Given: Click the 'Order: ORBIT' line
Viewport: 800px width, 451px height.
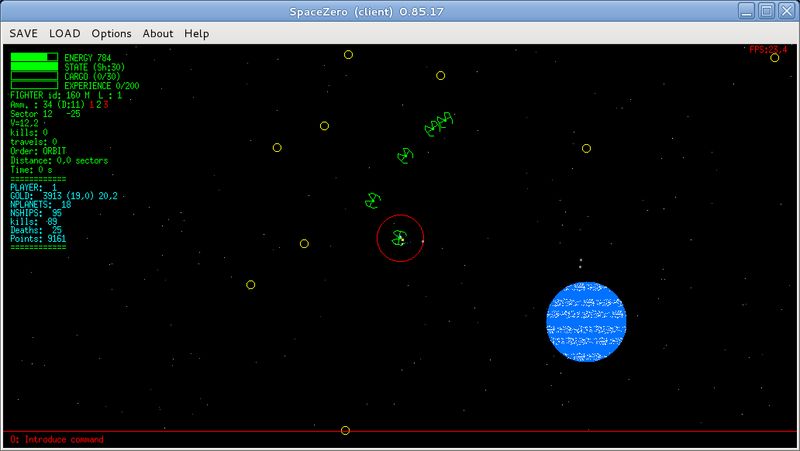Looking at the screenshot, I should [38, 151].
